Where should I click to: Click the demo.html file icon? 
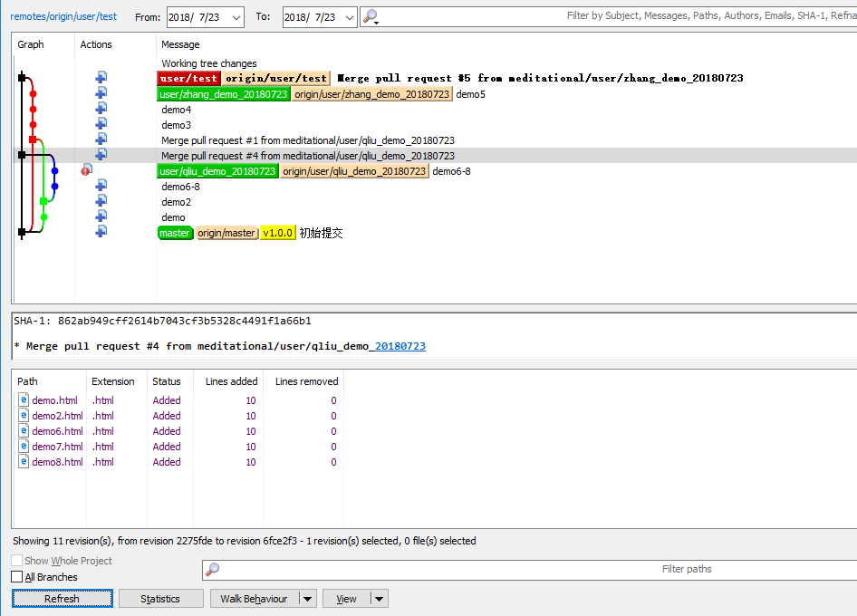[x=24, y=400]
